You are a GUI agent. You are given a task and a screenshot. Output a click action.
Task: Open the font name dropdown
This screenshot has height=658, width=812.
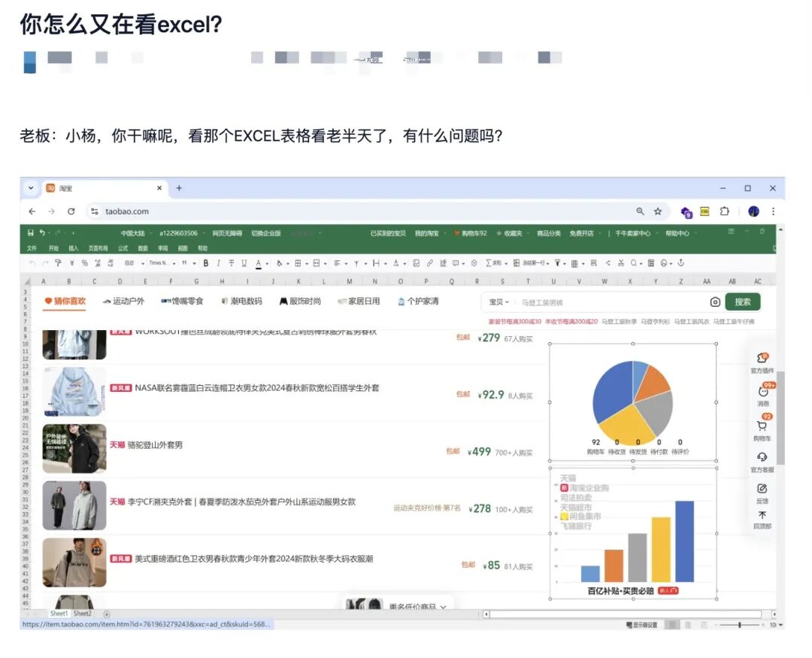[174, 263]
